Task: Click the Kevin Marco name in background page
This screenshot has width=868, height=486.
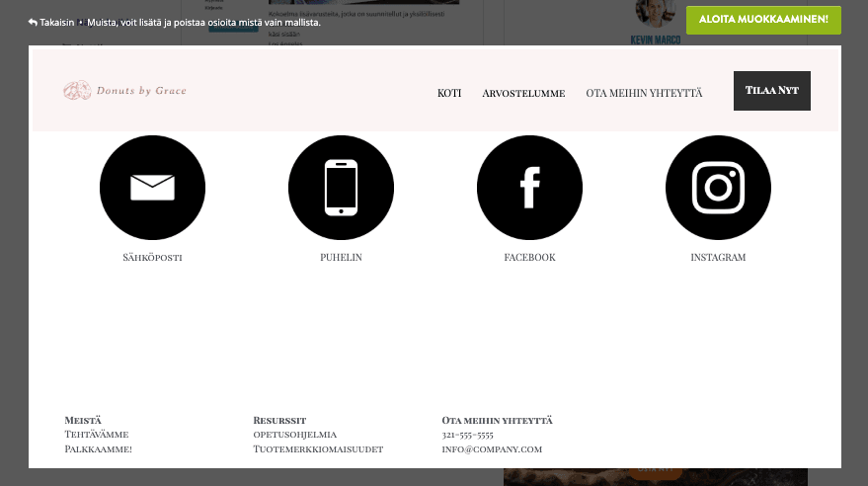Action: click(x=656, y=40)
